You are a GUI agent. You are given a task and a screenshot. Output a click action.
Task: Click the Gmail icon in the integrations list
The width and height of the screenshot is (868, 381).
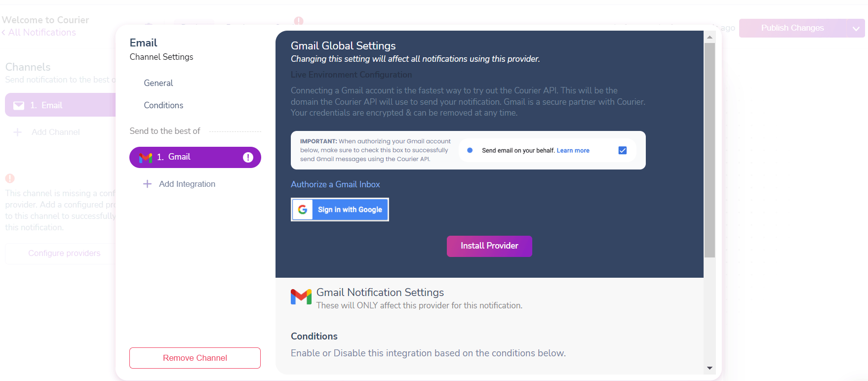[145, 157]
